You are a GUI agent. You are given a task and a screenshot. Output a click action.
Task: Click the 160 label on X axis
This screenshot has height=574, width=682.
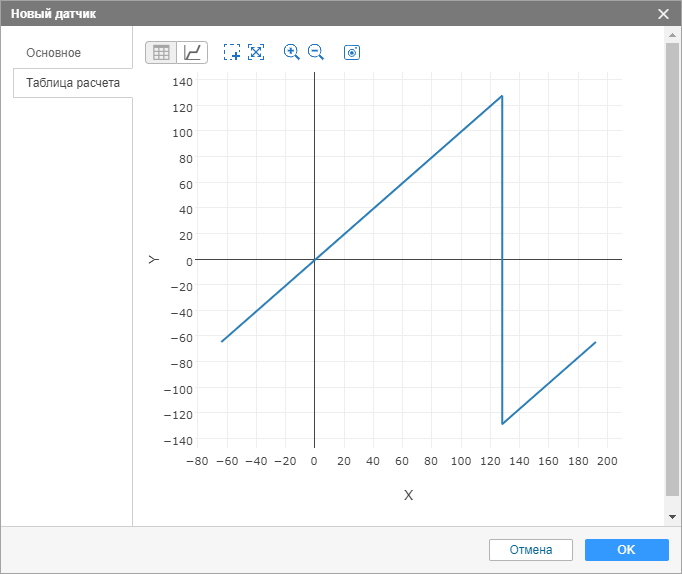pos(548,461)
